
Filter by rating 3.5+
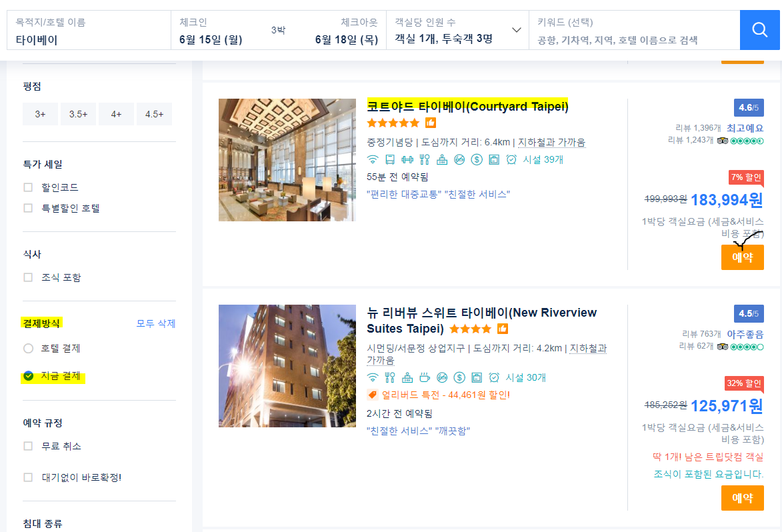[x=78, y=114]
